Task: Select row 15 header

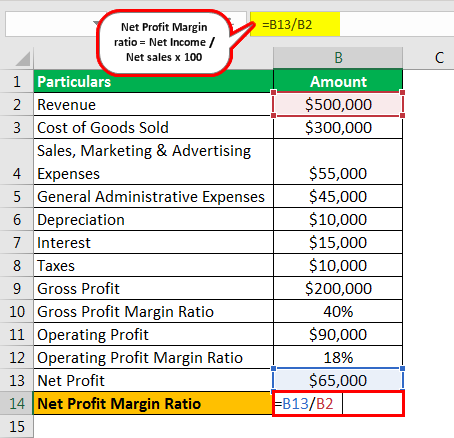Action: [17, 426]
